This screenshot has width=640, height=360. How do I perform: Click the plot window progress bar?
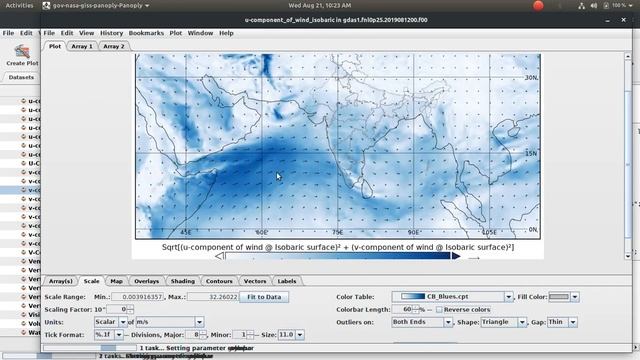[89, 348]
